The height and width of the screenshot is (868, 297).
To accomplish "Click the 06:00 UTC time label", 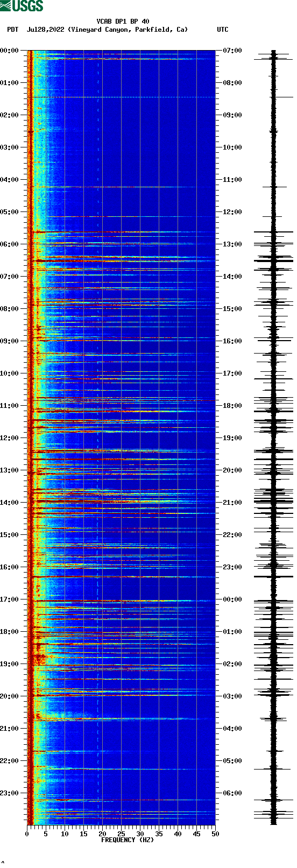I will 232,793.
